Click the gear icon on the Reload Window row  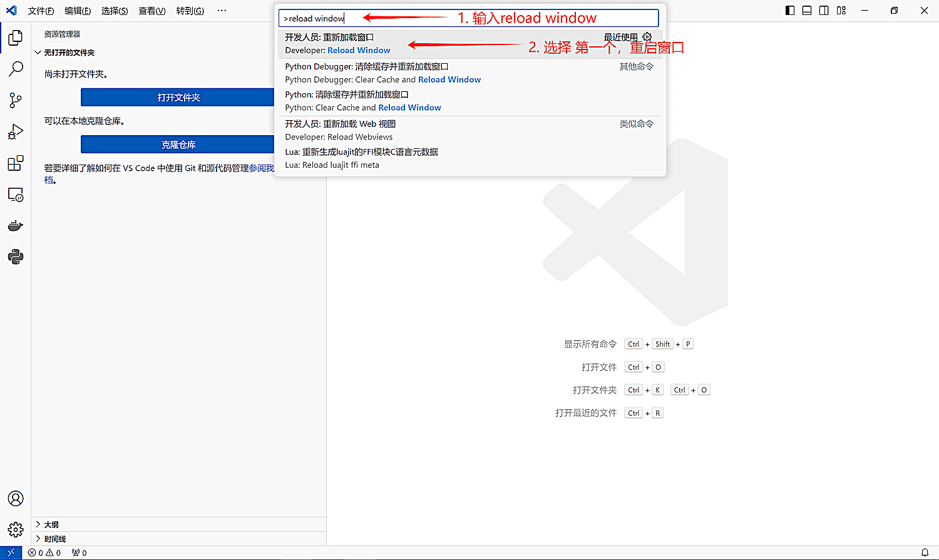[x=647, y=37]
